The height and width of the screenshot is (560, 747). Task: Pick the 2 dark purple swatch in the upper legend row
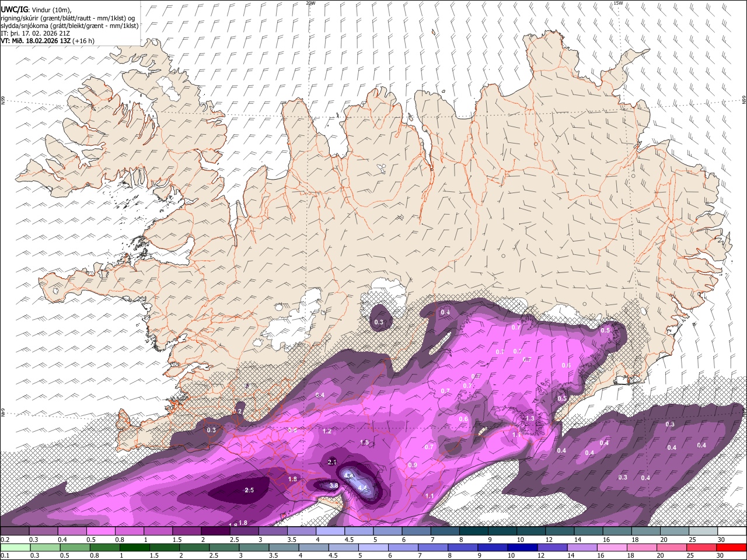[x=215, y=531]
